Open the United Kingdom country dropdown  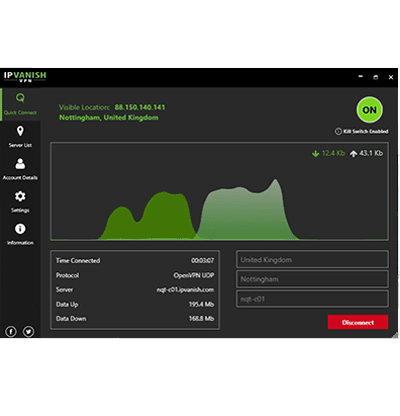pos(312,260)
